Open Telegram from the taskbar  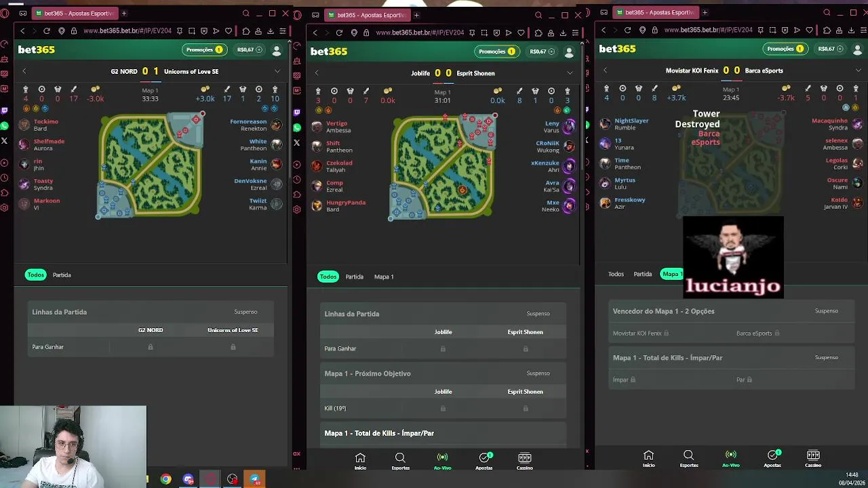coord(254,479)
